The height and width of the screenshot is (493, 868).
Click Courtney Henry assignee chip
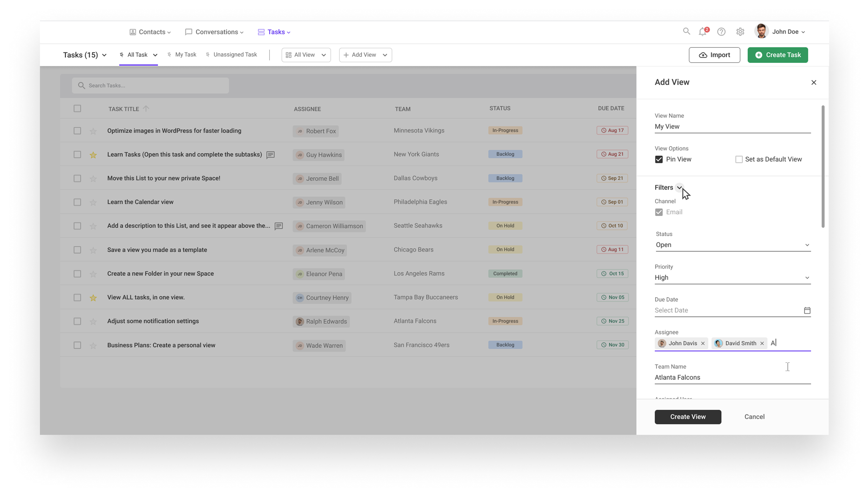pos(322,298)
